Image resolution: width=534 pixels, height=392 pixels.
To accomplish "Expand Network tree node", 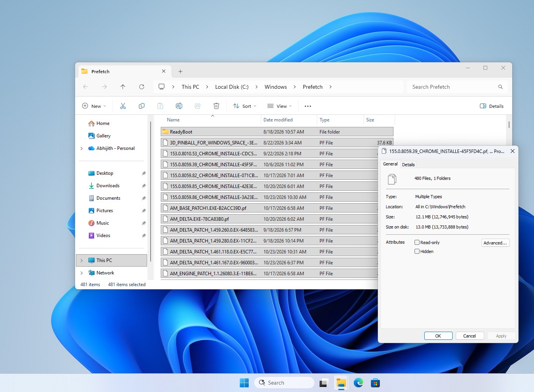I will [x=82, y=273].
